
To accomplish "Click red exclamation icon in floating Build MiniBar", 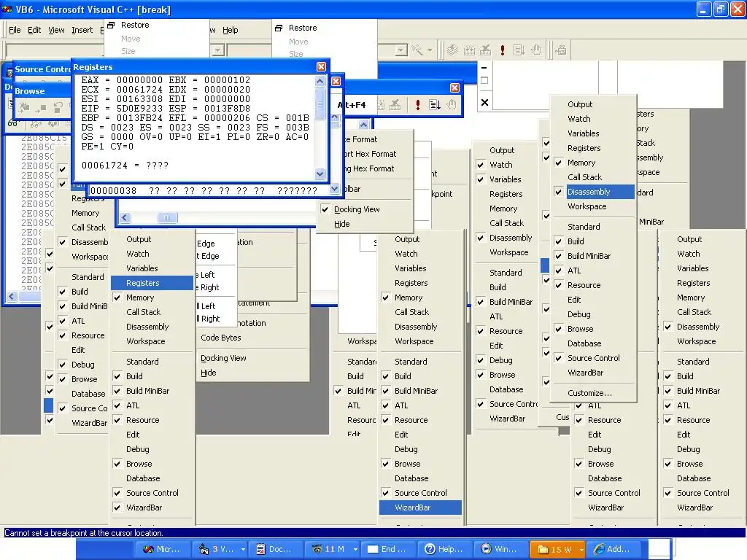I will (x=418, y=105).
